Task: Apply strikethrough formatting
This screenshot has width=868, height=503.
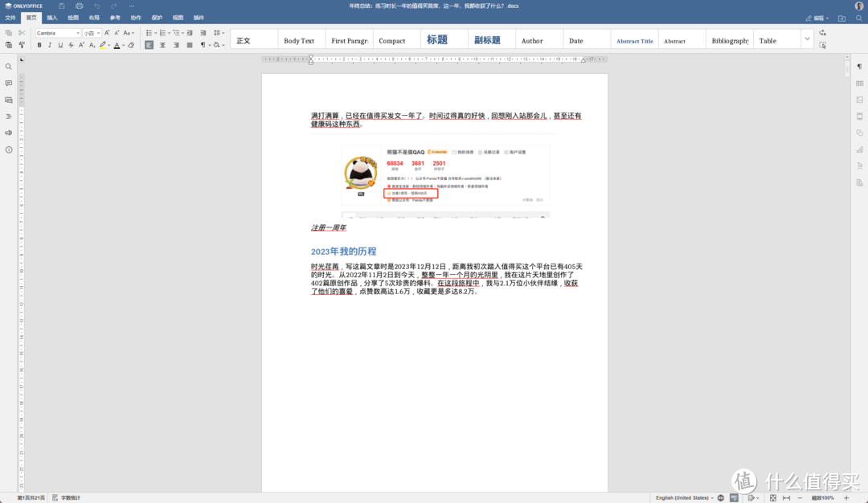Action: 71,45
